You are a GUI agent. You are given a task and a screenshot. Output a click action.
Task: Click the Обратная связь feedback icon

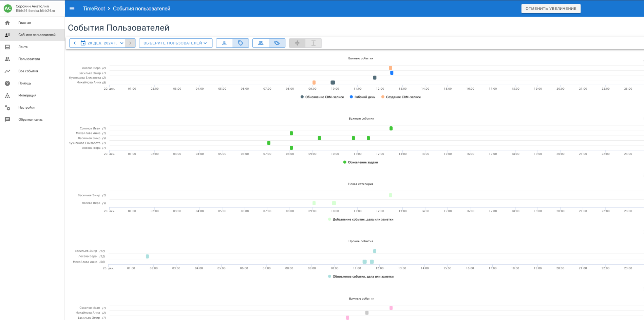point(7,120)
